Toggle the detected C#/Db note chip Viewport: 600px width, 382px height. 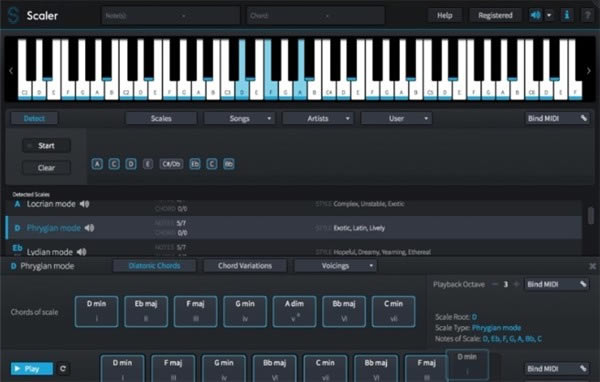coord(171,164)
